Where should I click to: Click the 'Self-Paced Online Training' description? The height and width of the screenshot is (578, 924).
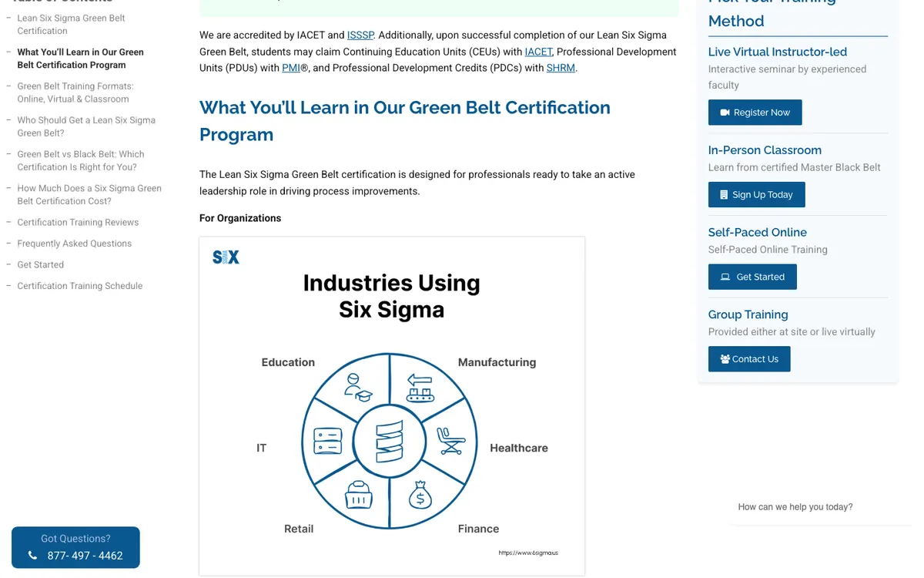click(x=768, y=250)
